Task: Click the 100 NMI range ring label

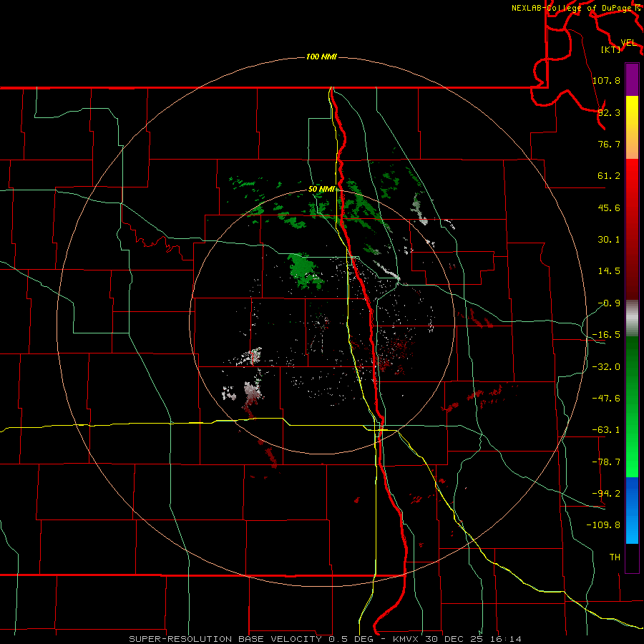Action: [321, 57]
